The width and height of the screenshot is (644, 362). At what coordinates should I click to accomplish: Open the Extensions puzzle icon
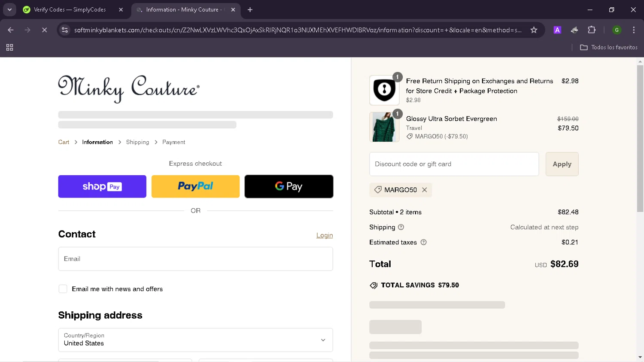592,30
